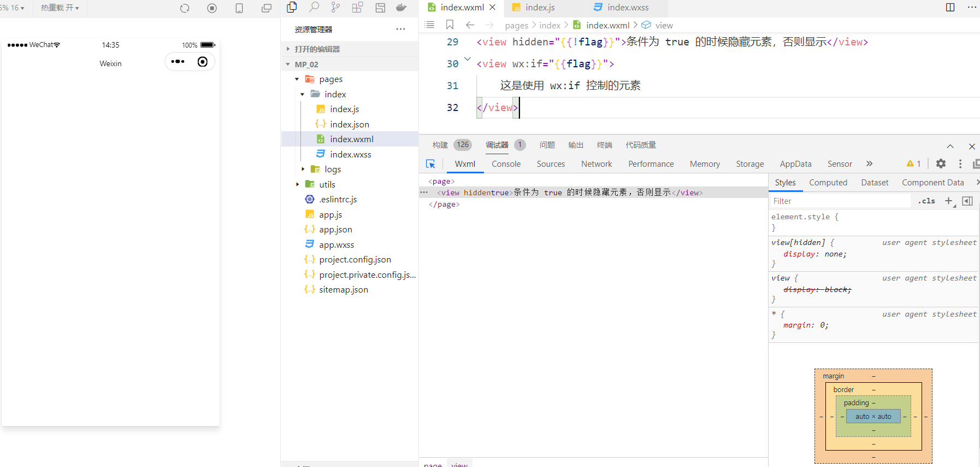Click the outline list icon in breadcrumb bar
The height and width of the screenshot is (467, 980).
[429, 25]
